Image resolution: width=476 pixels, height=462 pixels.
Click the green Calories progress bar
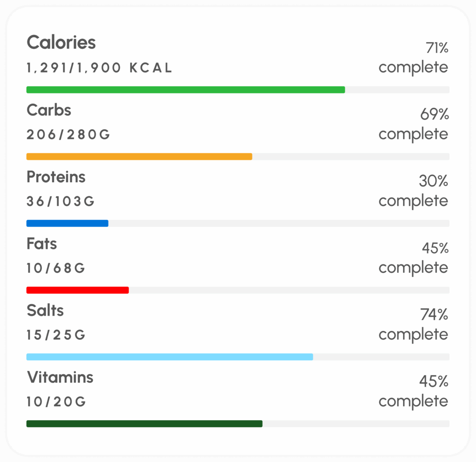186,90
